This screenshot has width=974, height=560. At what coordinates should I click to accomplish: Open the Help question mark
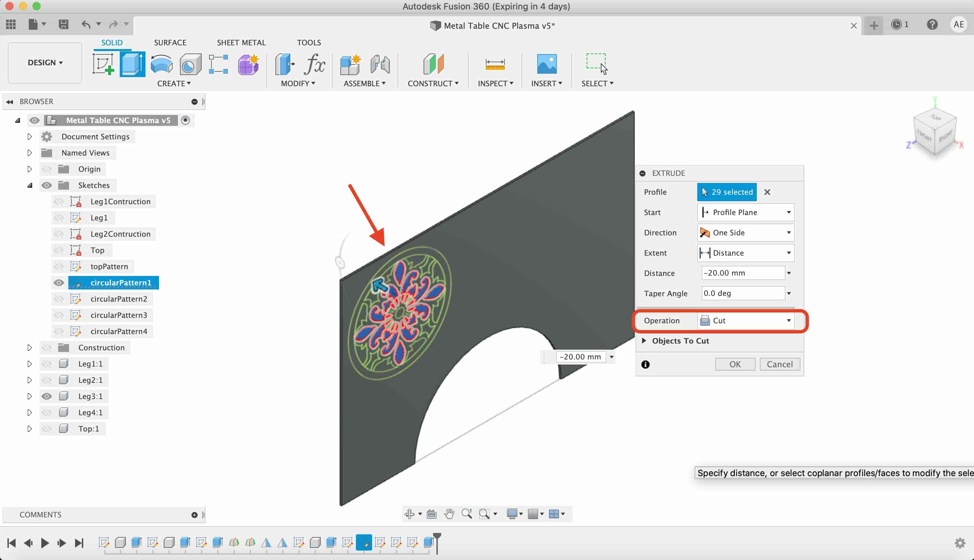[932, 25]
